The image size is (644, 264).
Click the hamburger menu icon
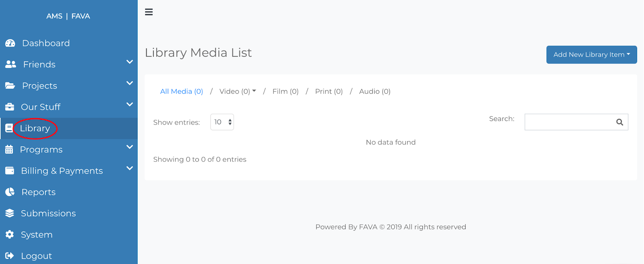(149, 12)
